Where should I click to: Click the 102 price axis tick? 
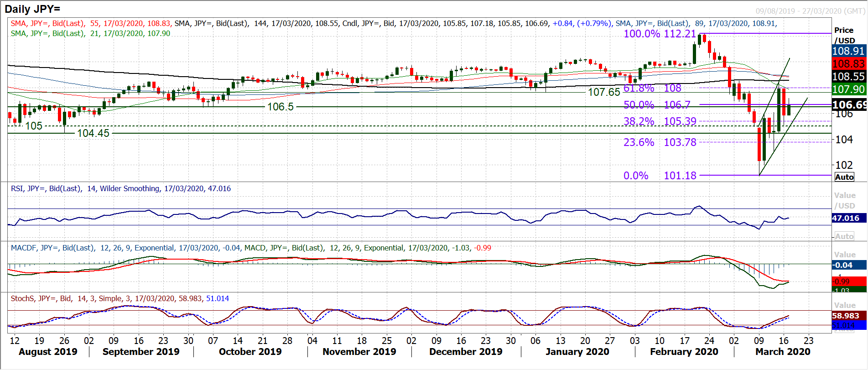(x=844, y=165)
